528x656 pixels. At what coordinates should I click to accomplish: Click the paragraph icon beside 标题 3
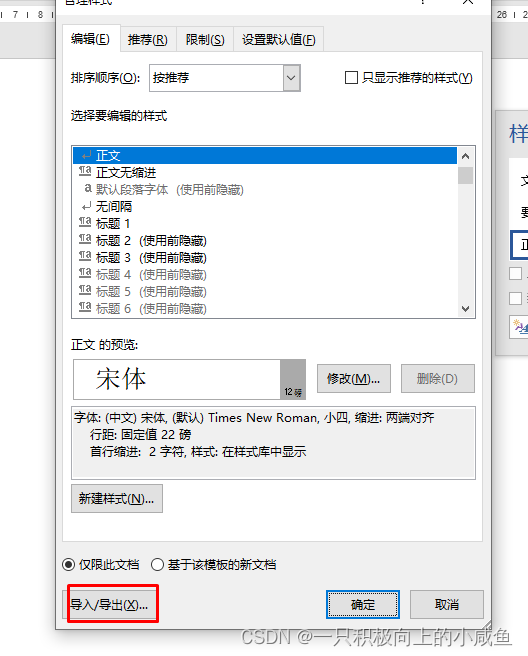(85, 256)
